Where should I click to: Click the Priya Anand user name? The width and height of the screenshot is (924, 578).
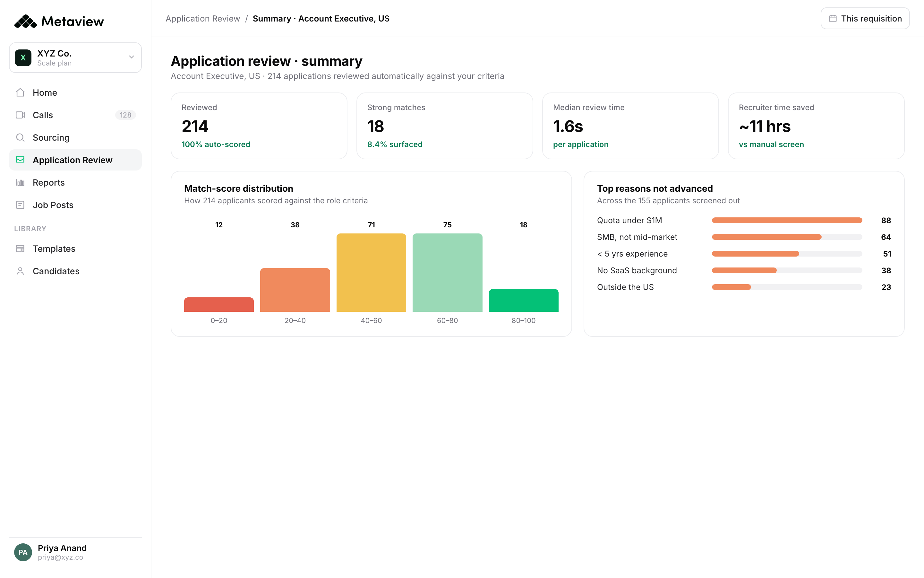62,547
